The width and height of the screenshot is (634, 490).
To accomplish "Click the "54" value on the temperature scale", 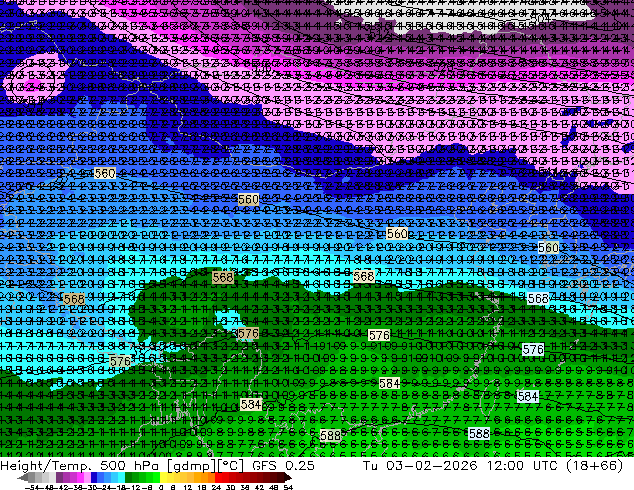I will pyautogui.click(x=287, y=487).
